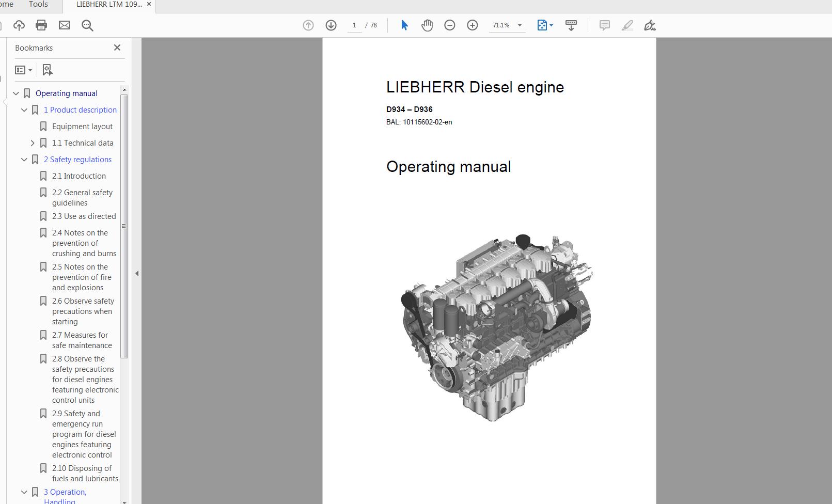
Task: Collapse the 3 Operation, Handling bookmark
Action: [24, 492]
